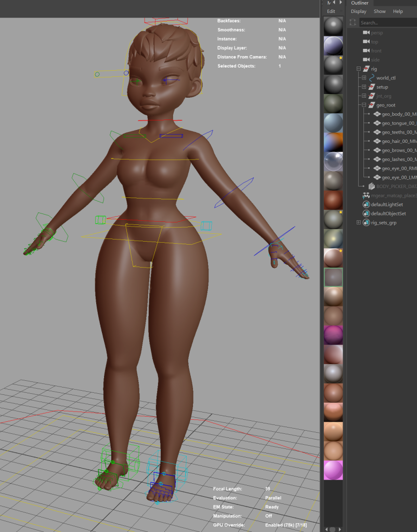Open the Show menu in Outliner
This screenshot has width=417, height=532.
[380, 11]
